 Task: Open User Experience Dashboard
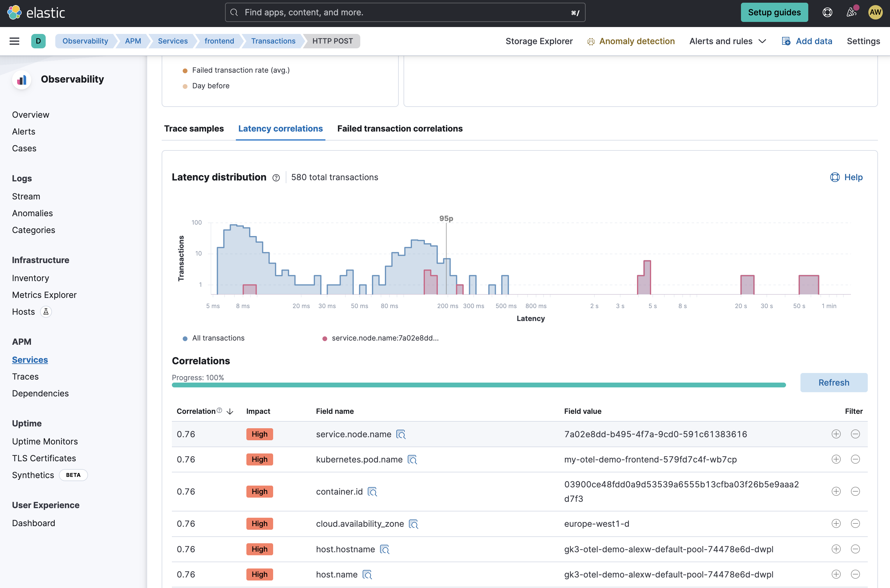tap(33, 523)
